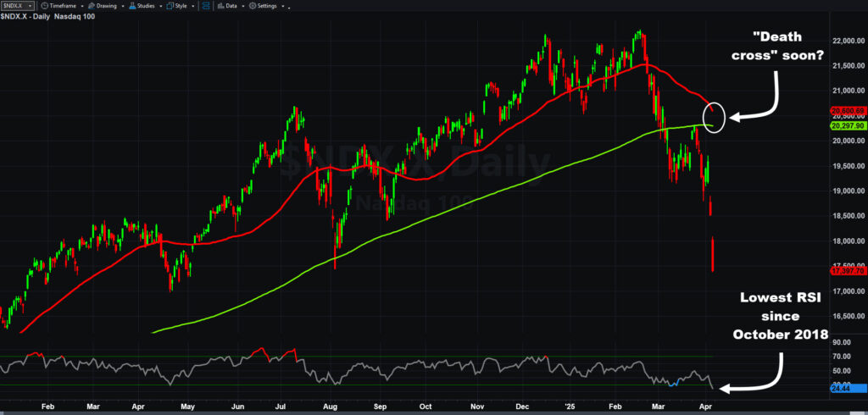The width and height of the screenshot is (868, 415).
Task: Expand the arrow next to Data
Action: pos(243,6)
